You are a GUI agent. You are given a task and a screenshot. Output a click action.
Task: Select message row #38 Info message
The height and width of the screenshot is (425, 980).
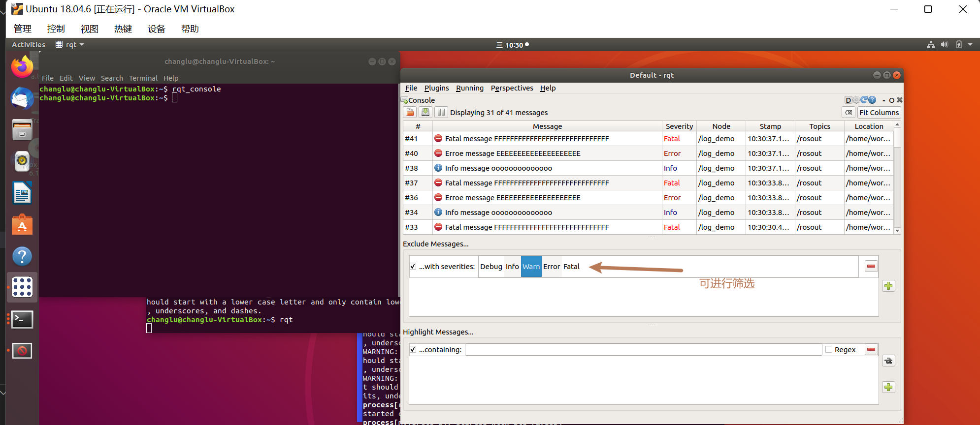click(x=648, y=168)
